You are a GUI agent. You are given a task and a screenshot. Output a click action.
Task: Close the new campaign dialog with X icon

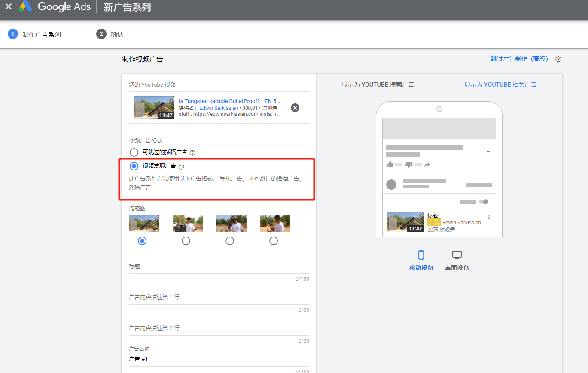pyautogui.click(x=9, y=7)
